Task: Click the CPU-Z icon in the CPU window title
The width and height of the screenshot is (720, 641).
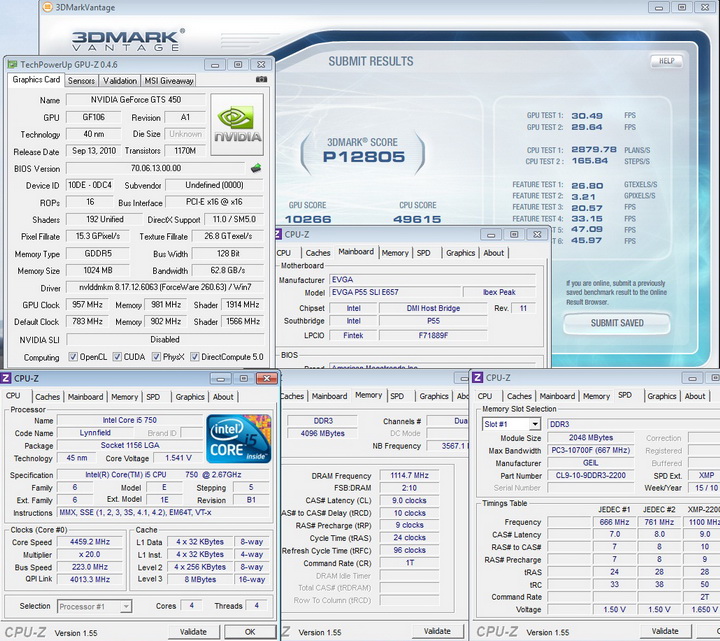Action: coord(6,378)
